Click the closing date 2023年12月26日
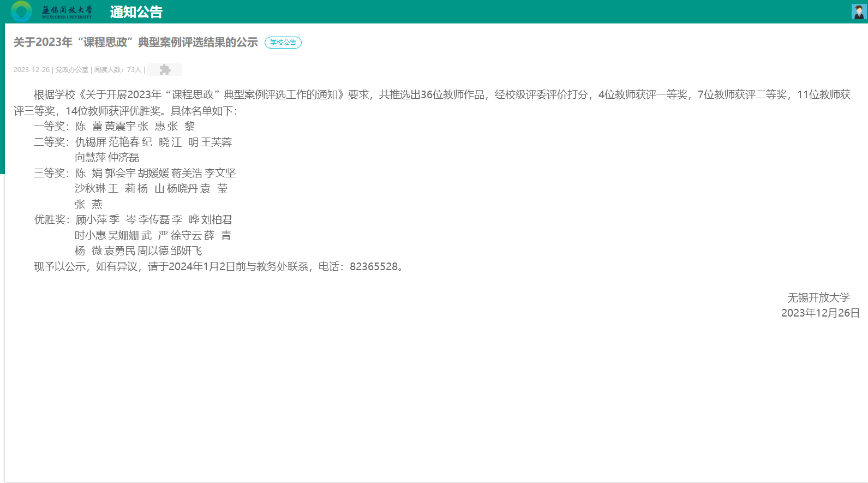 coord(820,313)
